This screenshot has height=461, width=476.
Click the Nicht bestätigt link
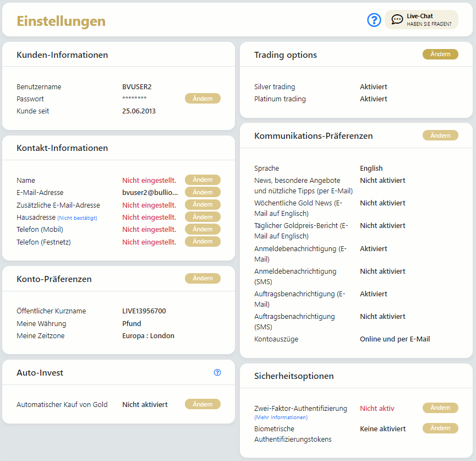tap(77, 218)
